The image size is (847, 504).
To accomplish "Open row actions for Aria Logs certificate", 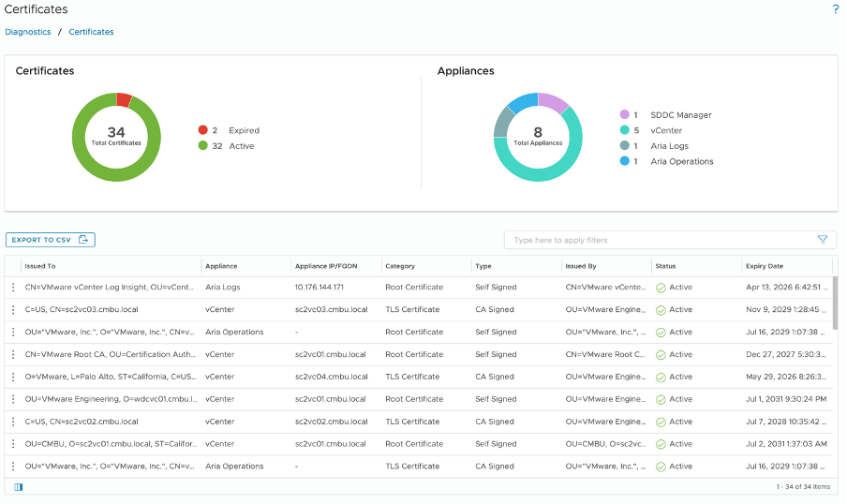I will [13, 288].
